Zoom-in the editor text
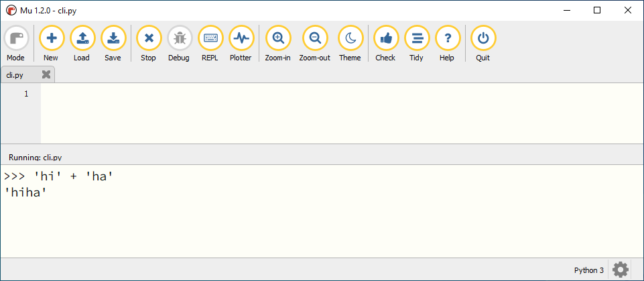 point(278,43)
